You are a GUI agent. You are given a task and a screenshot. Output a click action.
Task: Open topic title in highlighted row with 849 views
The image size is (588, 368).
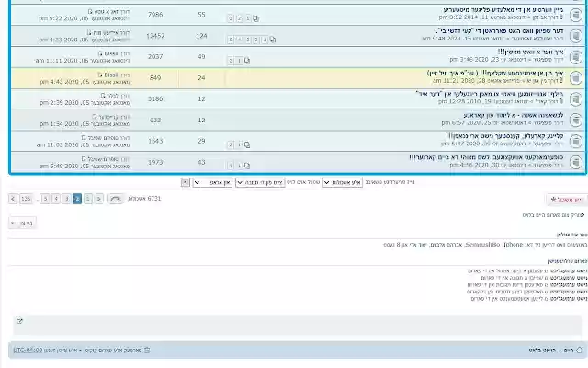(495, 73)
